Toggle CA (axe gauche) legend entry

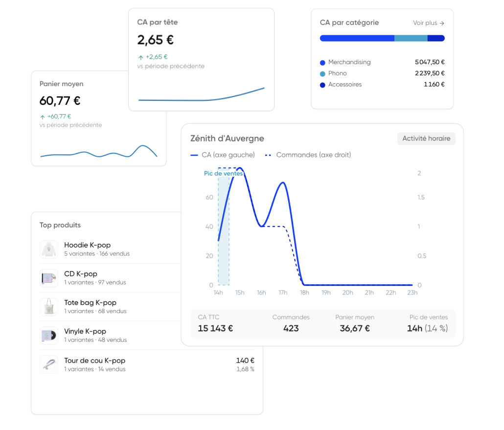[x=223, y=155]
